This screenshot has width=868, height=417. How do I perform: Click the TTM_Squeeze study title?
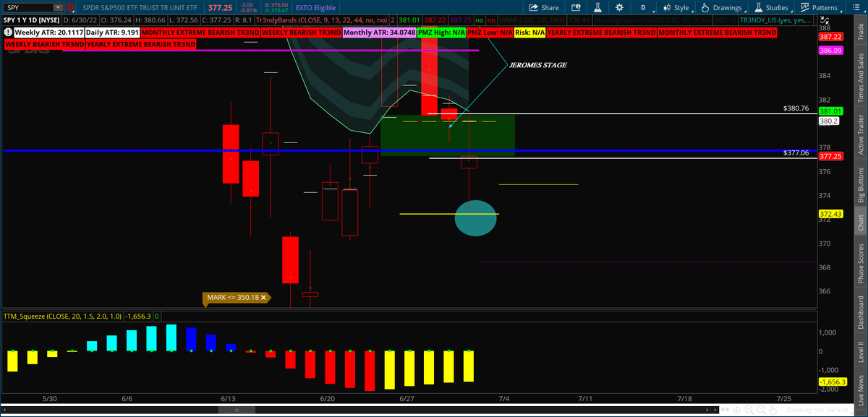click(x=63, y=316)
